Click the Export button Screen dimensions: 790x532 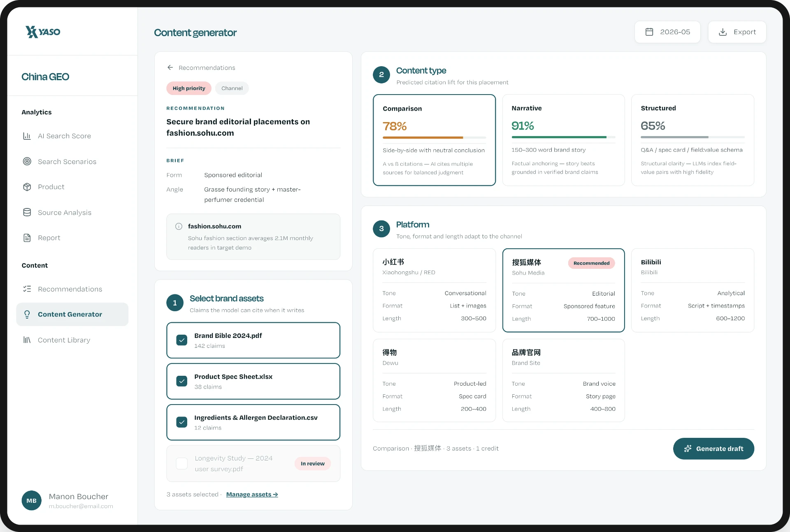click(737, 32)
